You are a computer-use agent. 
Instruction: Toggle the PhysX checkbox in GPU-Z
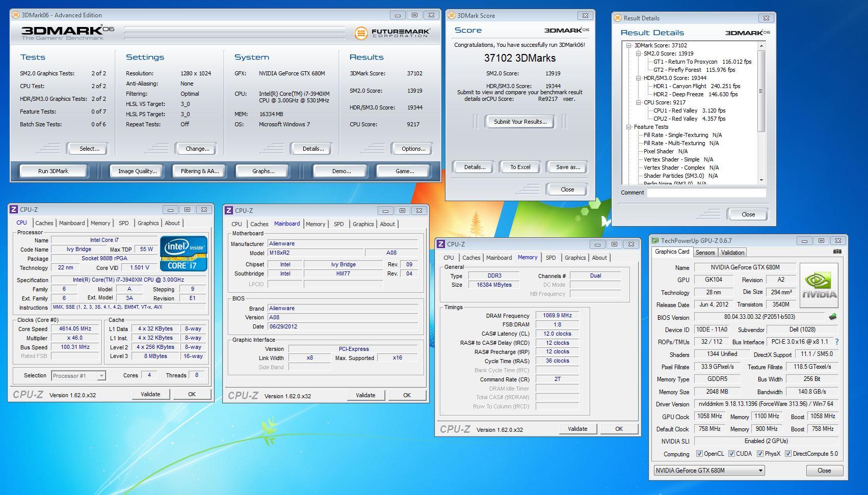760,453
